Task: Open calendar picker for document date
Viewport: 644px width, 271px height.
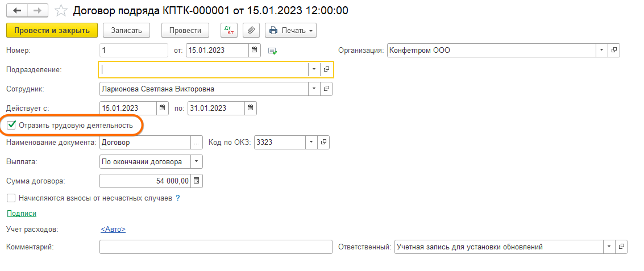Action: [x=255, y=50]
